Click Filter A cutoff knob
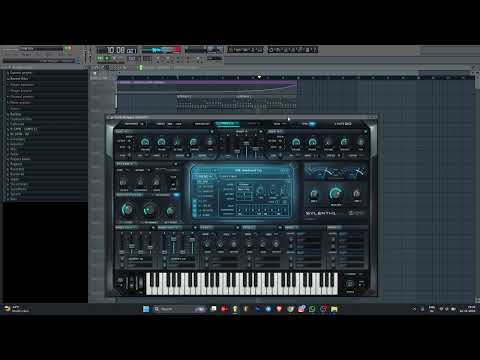 pos(123,182)
